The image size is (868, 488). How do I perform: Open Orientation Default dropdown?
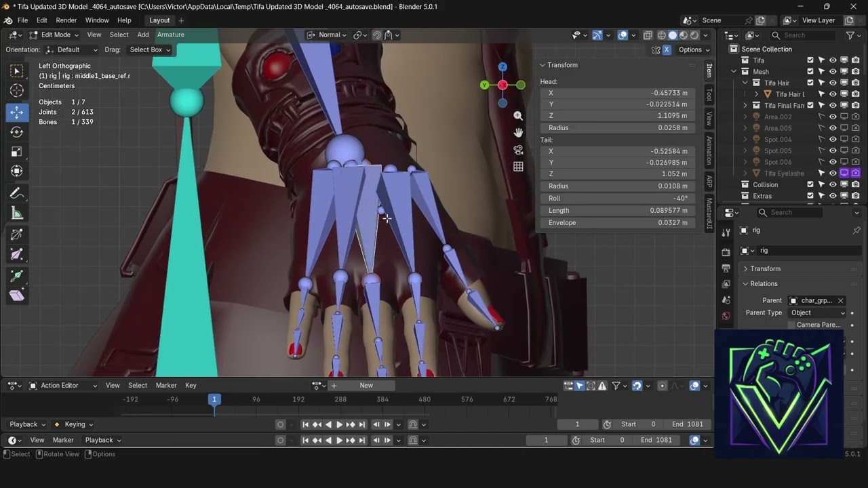point(71,49)
